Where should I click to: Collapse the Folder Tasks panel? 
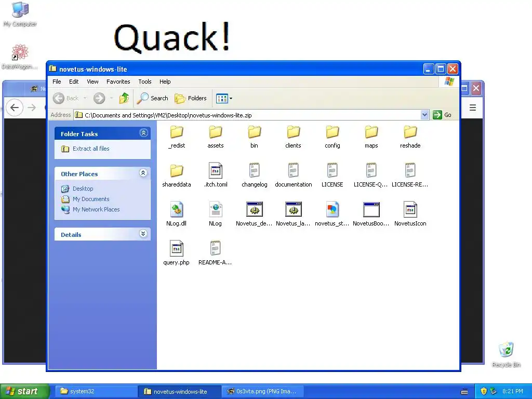(x=143, y=133)
